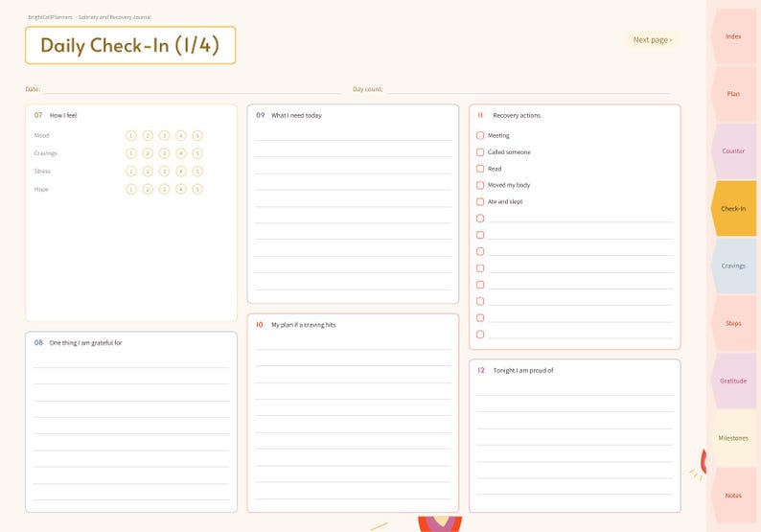This screenshot has height=532, width=761.
Task: Click the Next page link
Action: [653, 40]
